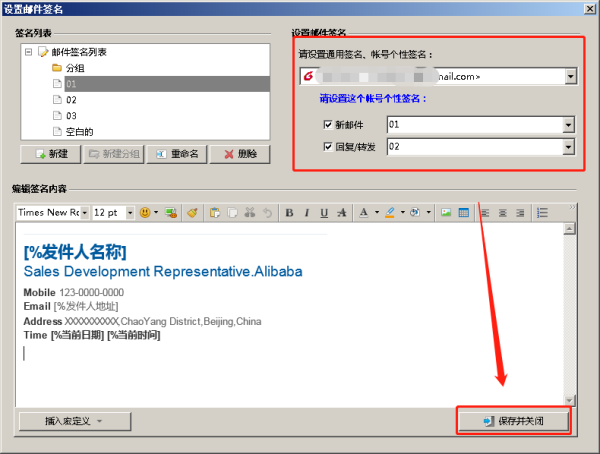Collapse the 邮件签名列表 tree node

tap(28, 52)
